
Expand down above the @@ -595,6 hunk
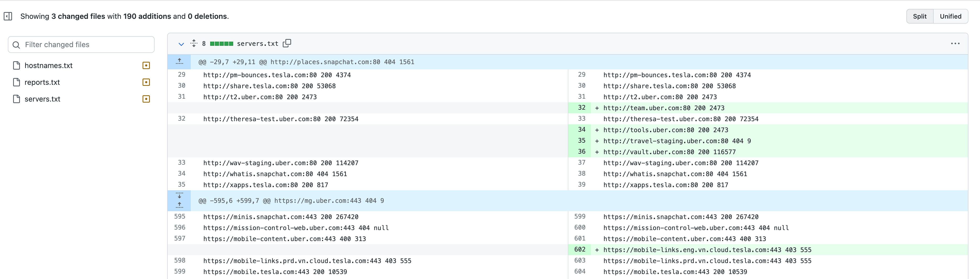179,195
